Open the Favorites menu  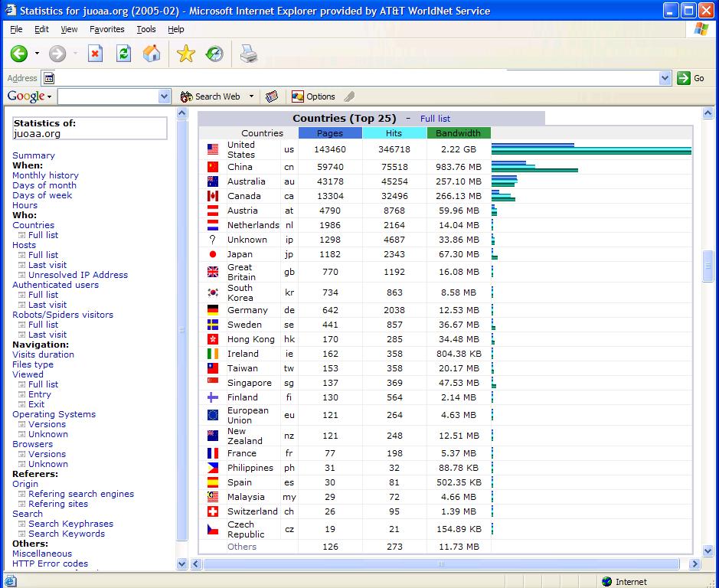click(x=107, y=29)
